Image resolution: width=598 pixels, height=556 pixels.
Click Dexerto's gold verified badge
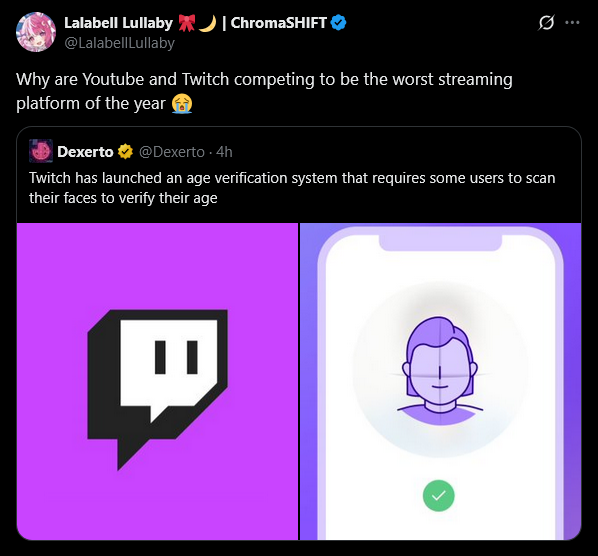pyautogui.click(x=125, y=152)
